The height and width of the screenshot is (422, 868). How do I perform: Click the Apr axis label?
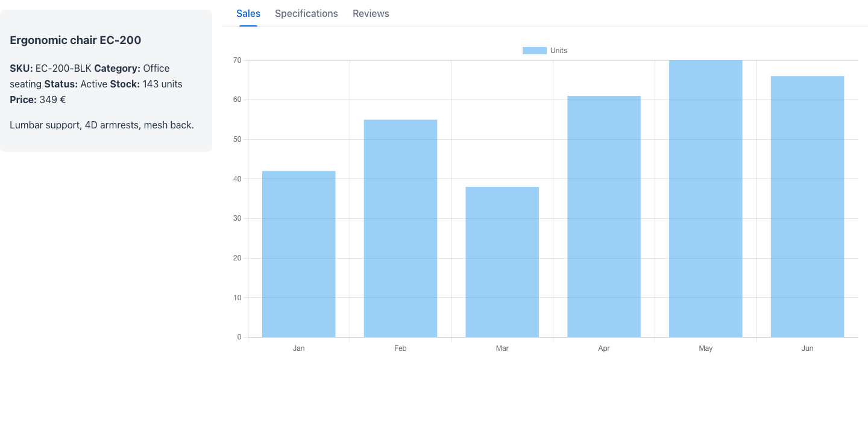[604, 348]
